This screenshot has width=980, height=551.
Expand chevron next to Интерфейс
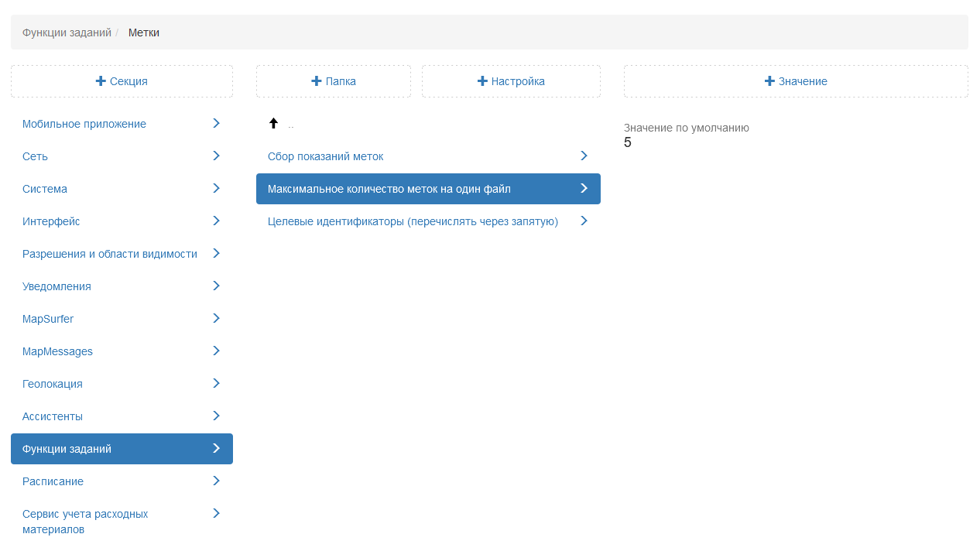pyautogui.click(x=216, y=221)
